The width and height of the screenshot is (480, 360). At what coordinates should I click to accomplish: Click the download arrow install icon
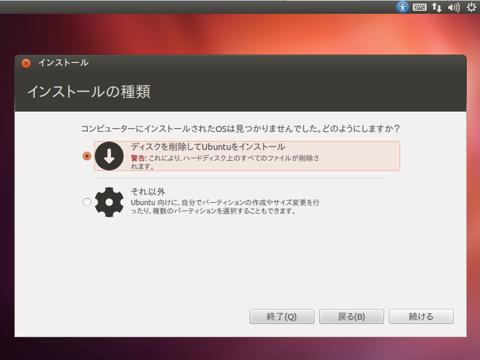(x=109, y=156)
